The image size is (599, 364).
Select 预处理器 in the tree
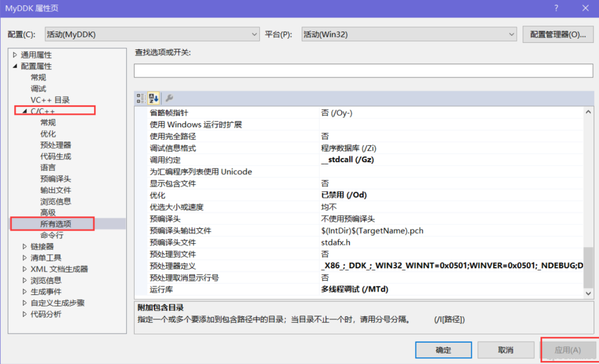[x=56, y=145]
